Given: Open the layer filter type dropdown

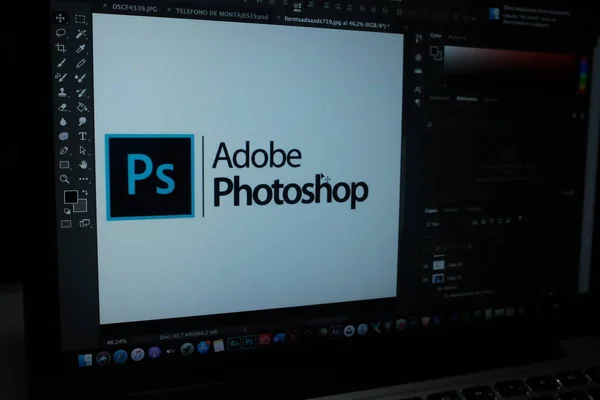Looking at the screenshot, I should (445, 224).
